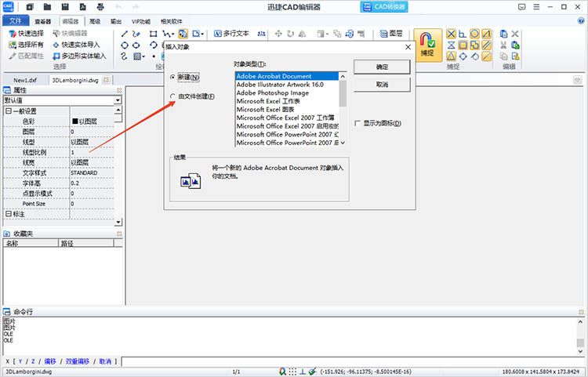Click the tangent snap icon

475,56
